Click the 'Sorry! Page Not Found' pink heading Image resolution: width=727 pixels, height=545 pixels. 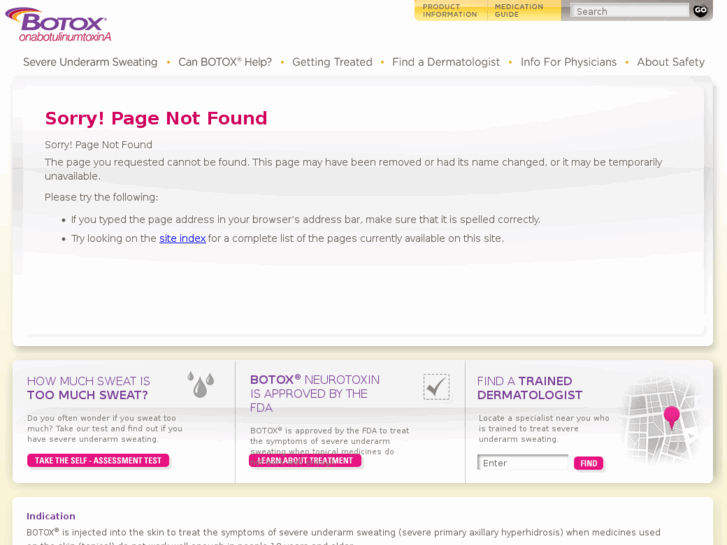pos(156,118)
